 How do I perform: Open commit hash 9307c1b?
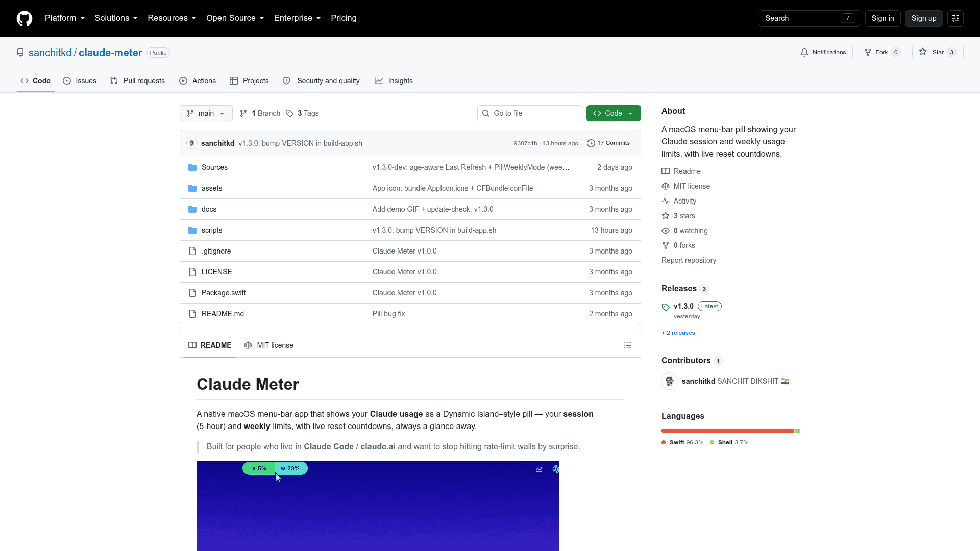point(525,143)
